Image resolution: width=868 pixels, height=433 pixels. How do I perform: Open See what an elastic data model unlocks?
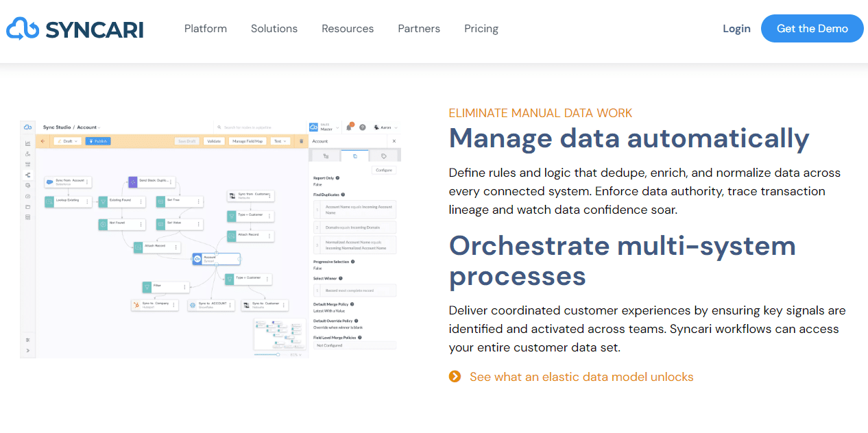tap(581, 377)
